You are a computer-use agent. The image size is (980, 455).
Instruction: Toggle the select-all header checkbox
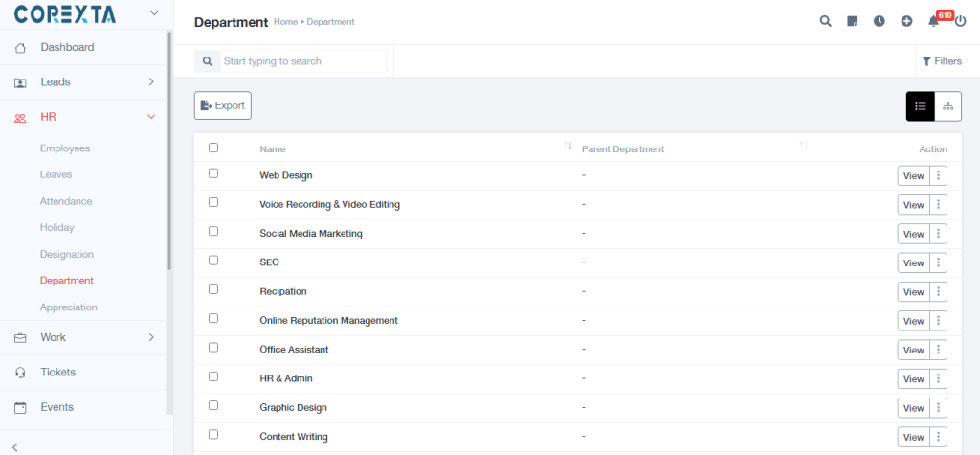click(213, 148)
